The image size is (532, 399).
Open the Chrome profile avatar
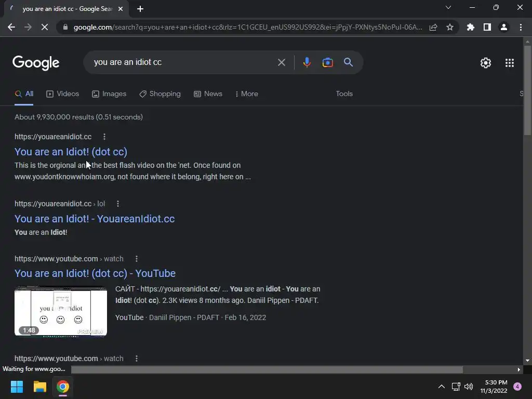pyautogui.click(x=504, y=27)
